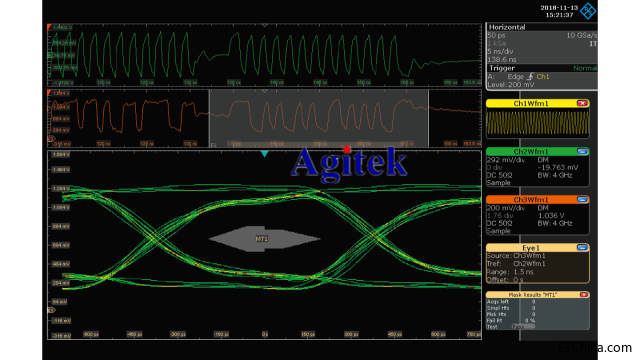Click the Pass test result indicator
This screenshot has width=640, height=360.
point(522,327)
